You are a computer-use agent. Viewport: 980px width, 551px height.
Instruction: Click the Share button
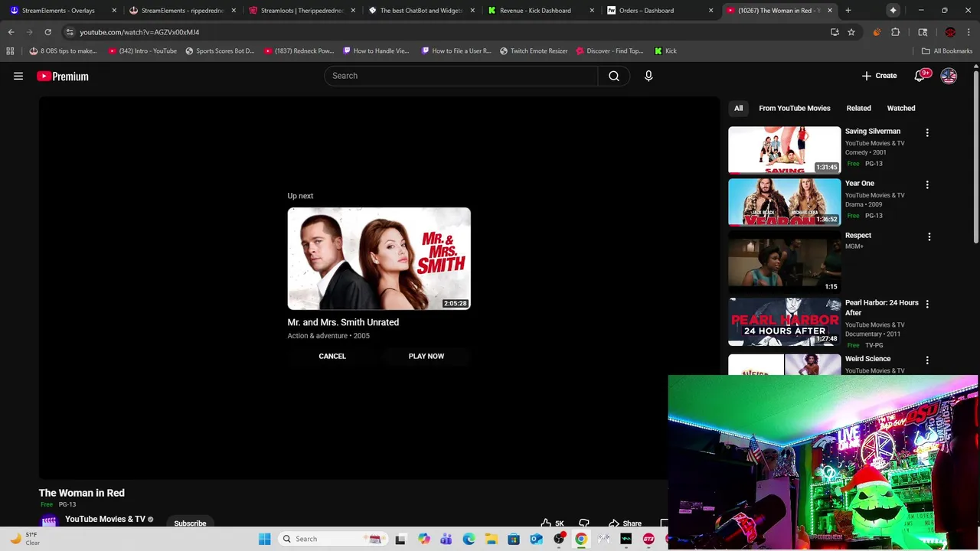tap(625, 523)
